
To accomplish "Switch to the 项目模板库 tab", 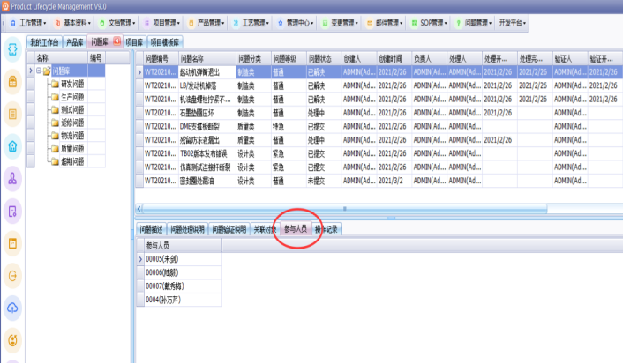I will 165,42.
